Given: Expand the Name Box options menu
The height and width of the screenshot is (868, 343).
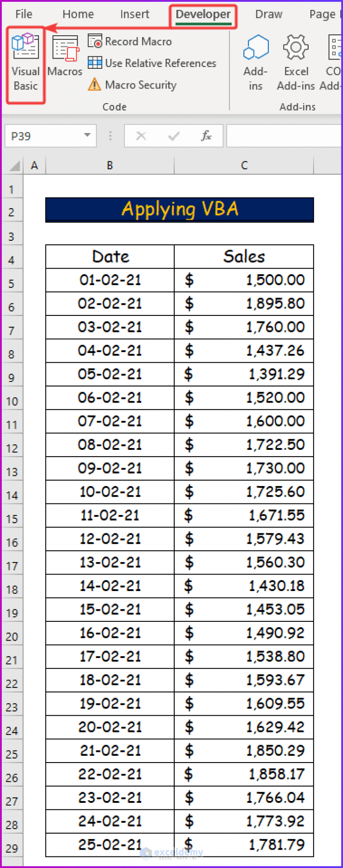Looking at the screenshot, I should point(110,136).
